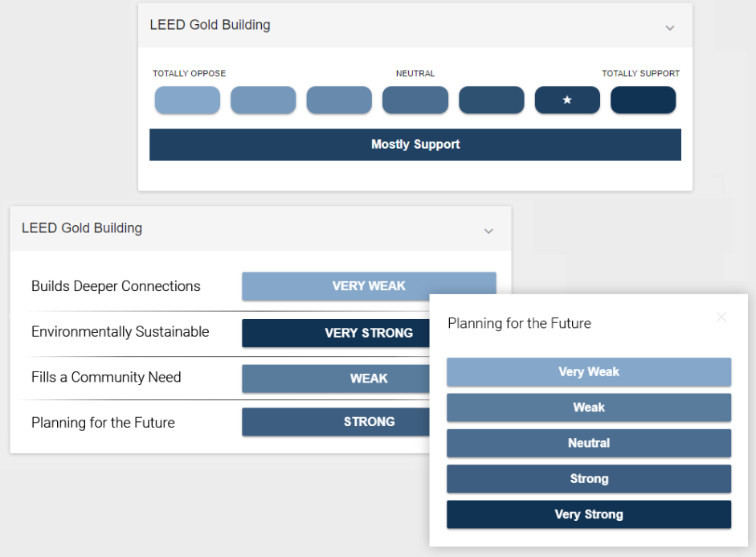Choose Weak in the popup list
756x557 pixels.
[589, 408]
